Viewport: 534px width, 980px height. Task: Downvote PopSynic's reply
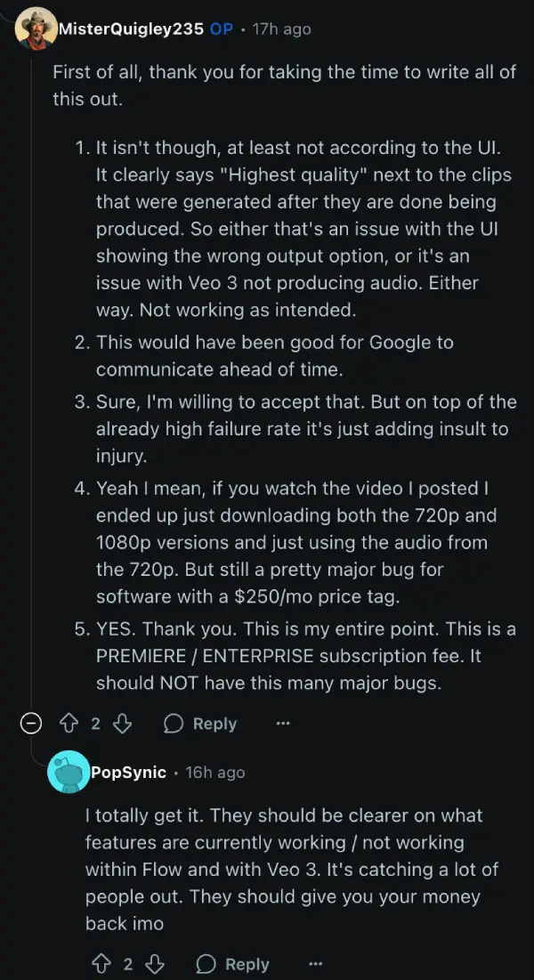coord(155,964)
